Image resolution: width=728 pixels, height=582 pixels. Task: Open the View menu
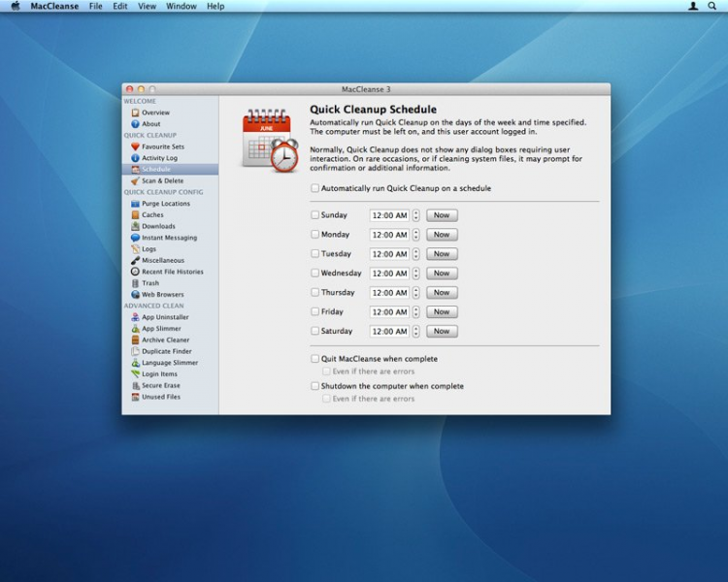[x=147, y=6]
